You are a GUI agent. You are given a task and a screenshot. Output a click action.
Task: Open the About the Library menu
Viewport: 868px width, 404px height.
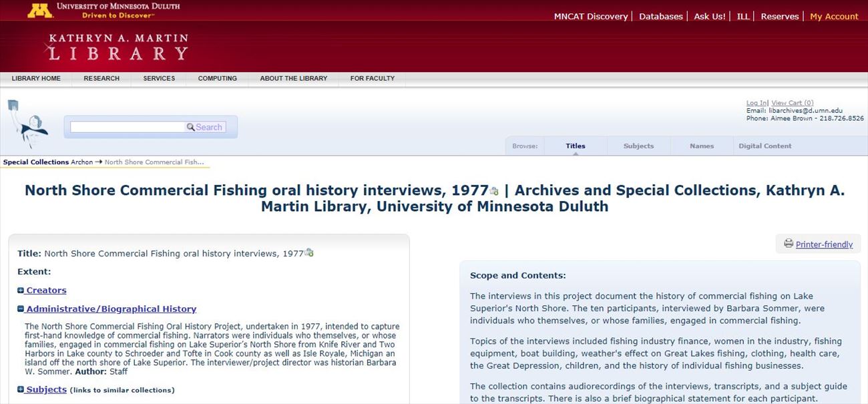click(294, 78)
